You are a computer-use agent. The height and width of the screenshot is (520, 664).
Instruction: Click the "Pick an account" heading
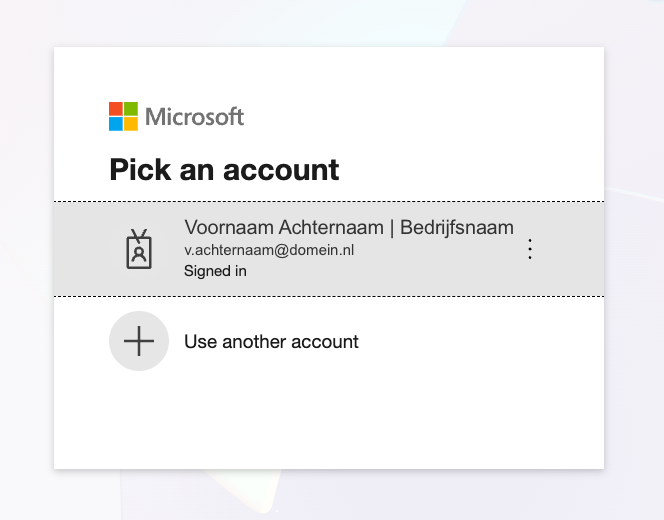point(224,170)
